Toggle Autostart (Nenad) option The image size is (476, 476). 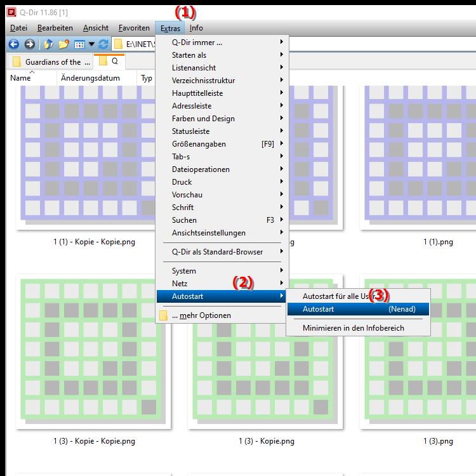click(358, 309)
